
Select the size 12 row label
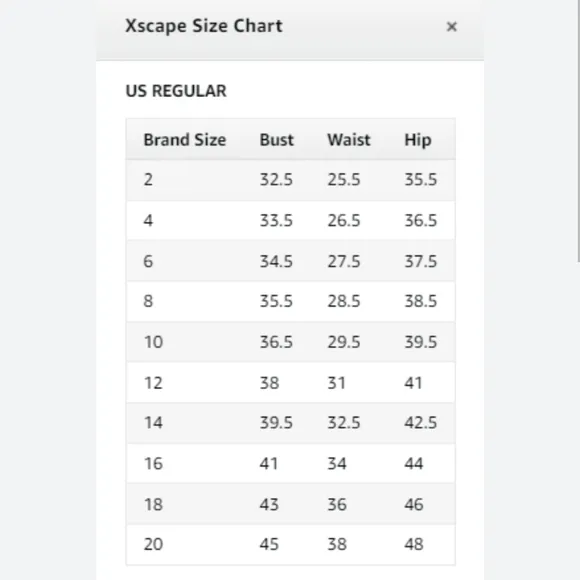pos(153,383)
